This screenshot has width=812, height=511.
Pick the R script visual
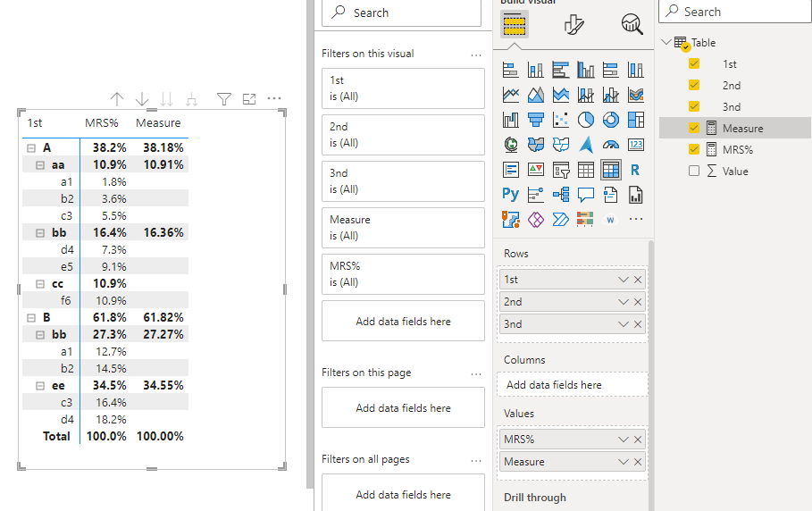[x=635, y=170]
